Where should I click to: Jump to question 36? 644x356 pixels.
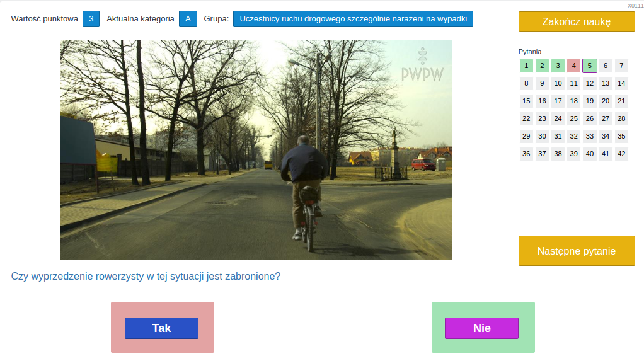tap(526, 154)
